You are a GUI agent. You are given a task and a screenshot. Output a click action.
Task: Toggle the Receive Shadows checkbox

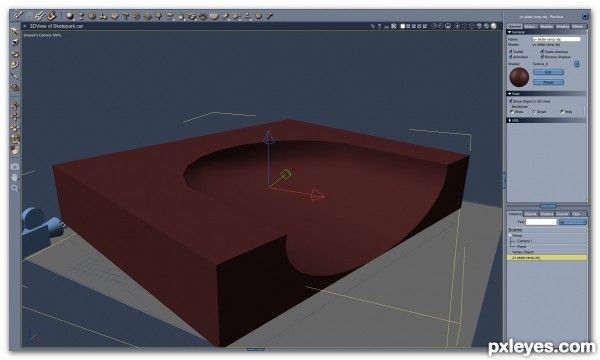click(x=542, y=57)
